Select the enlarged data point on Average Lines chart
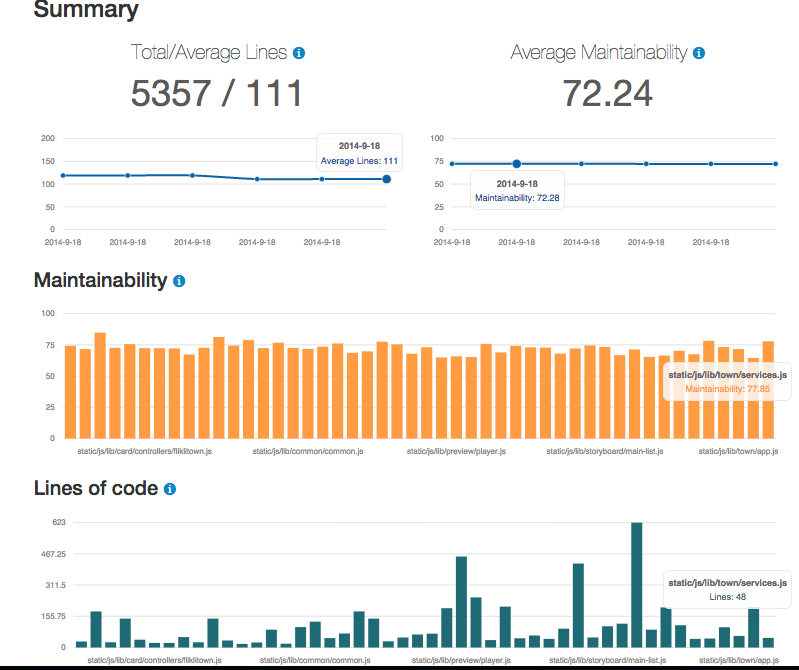 [387, 179]
